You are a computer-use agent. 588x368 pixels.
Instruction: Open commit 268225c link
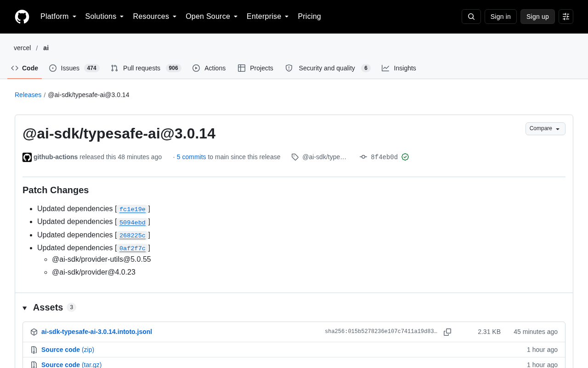tap(132, 235)
